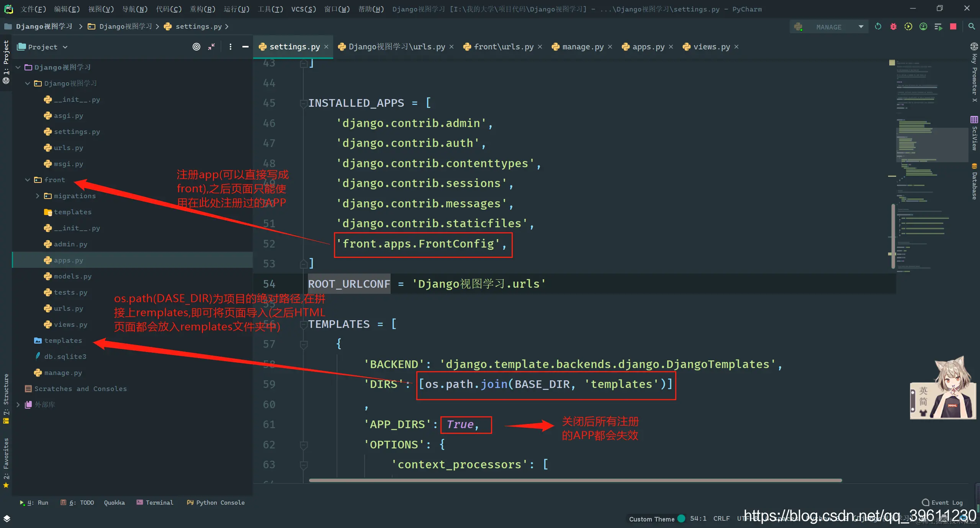Click the debug bug icon

(x=893, y=26)
